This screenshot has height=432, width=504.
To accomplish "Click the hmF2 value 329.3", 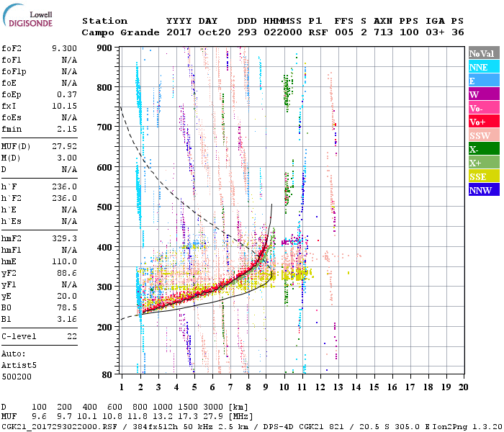I will point(64,238).
